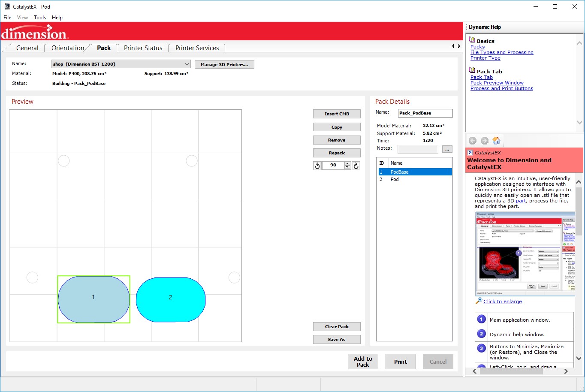Screen dimensions: 585x392
Task: Click the Insert CMB button
Action: 337,114
